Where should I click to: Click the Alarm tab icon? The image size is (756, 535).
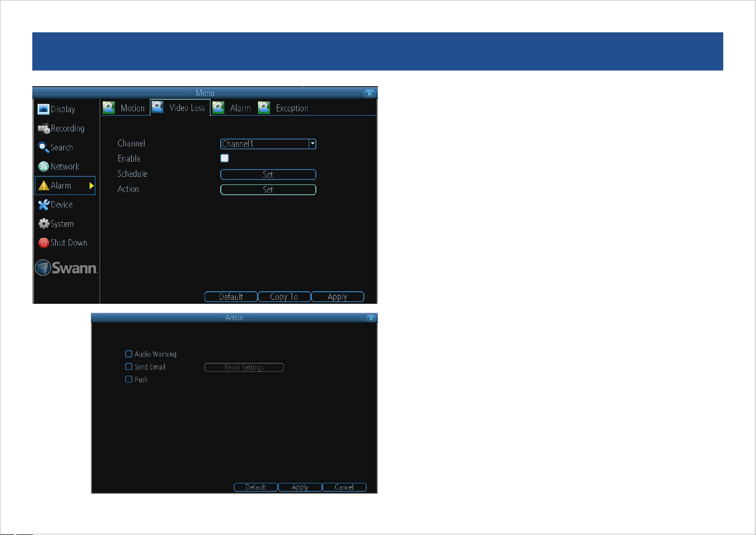(218, 108)
